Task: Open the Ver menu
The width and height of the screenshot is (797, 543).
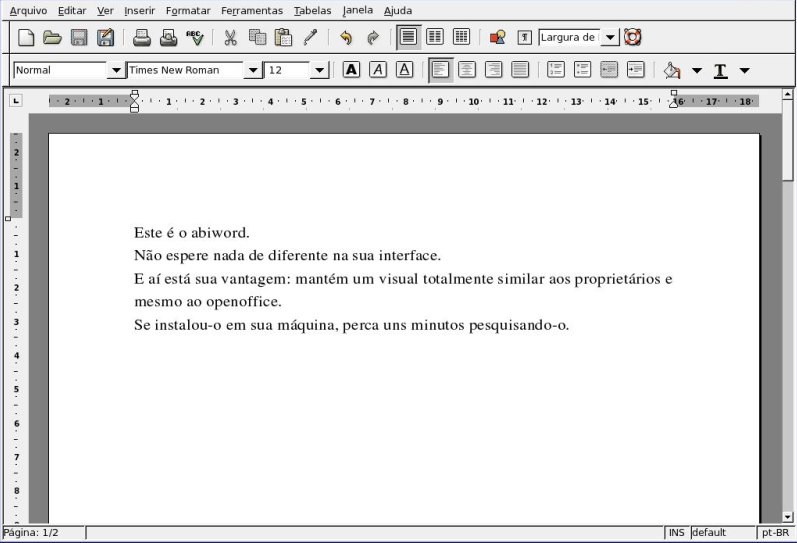Action: point(105,10)
